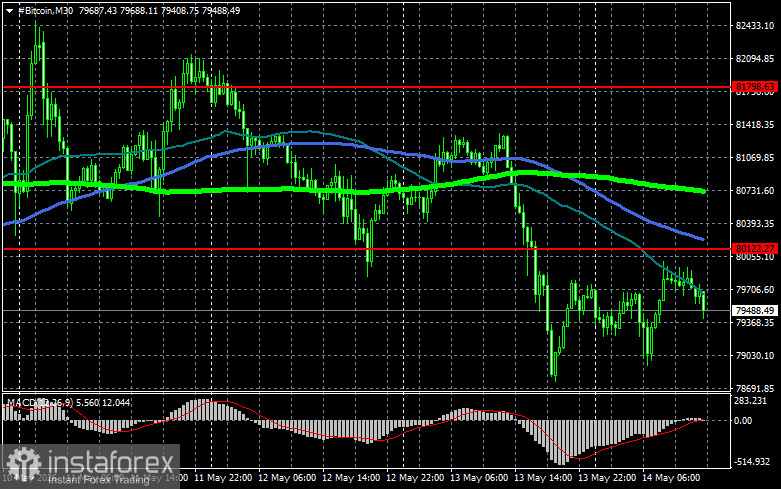
Task: Click the 12 May 14:00 time label
Action: [x=351, y=478]
